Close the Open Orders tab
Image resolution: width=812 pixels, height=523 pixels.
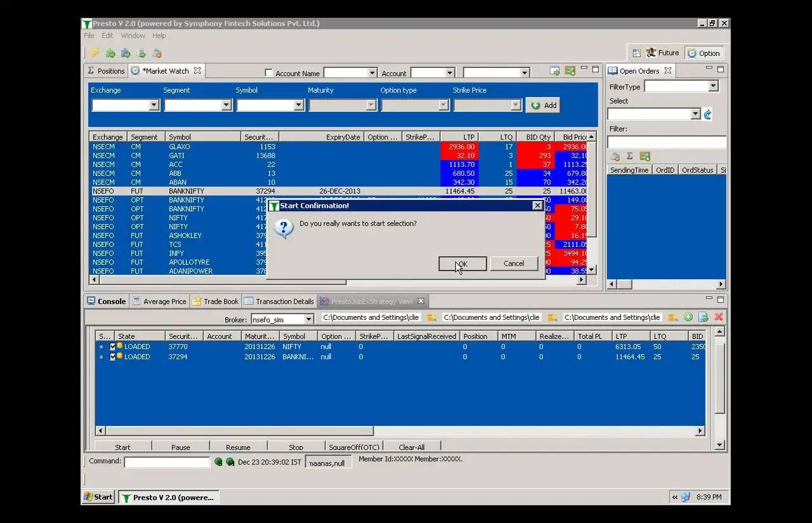tap(668, 70)
